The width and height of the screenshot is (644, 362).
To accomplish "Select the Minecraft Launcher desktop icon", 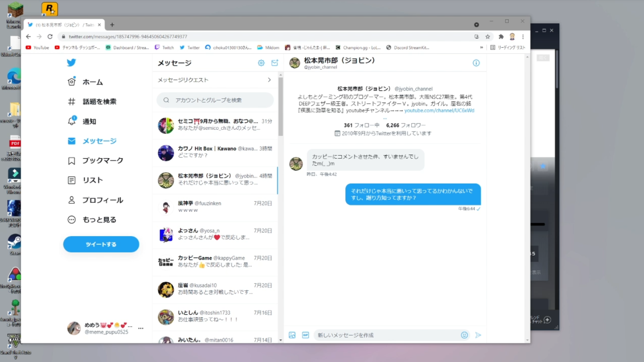I will click(14, 16).
